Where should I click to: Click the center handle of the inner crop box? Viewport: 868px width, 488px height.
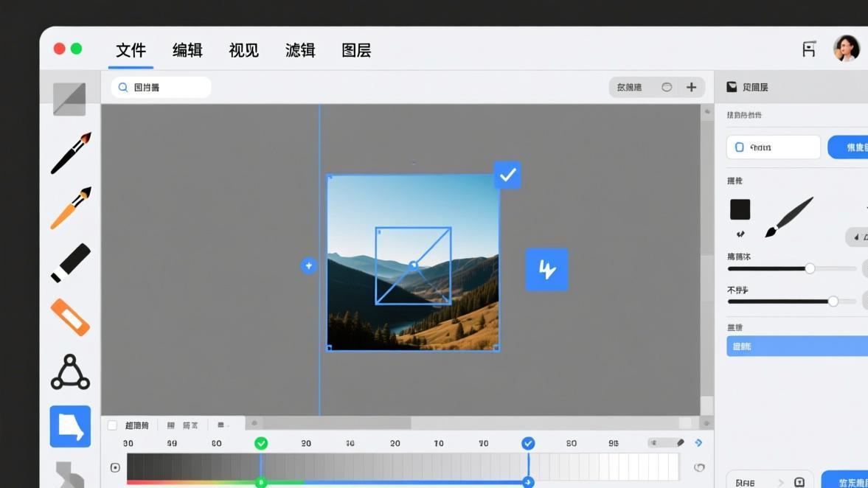pos(413,265)
